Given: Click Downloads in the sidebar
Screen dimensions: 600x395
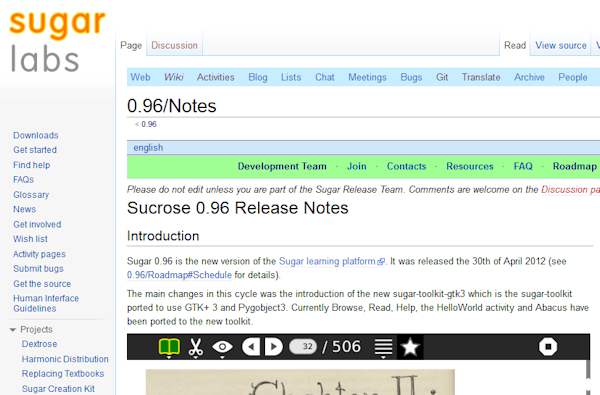Looking at the screenshot, I should click(x=36, y=135).
